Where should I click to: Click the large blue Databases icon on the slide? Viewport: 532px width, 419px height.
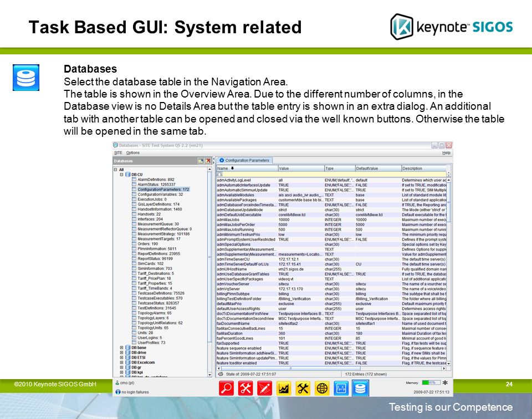[26, 78]
